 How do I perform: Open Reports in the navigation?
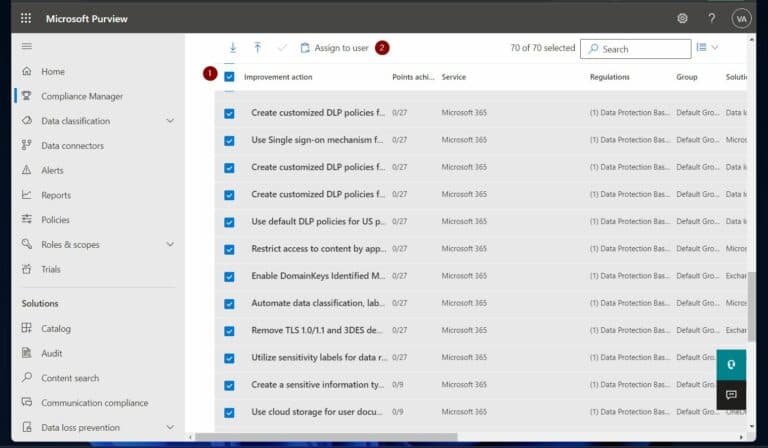[56, 195]
